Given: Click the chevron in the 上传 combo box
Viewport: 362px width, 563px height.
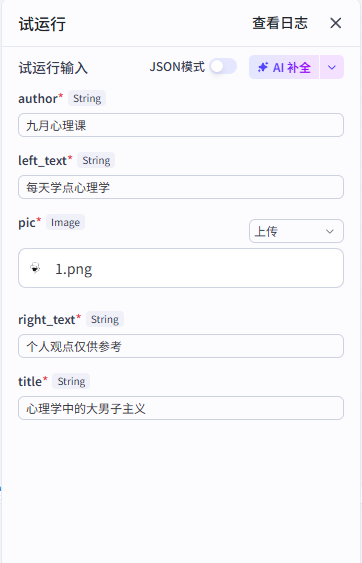Looking at the screenshot, I should (330, 231).
